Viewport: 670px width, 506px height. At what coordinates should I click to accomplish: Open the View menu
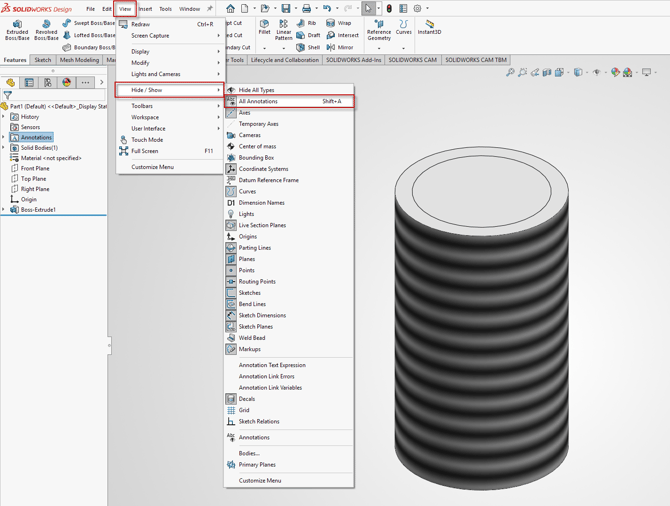[125, 9]
